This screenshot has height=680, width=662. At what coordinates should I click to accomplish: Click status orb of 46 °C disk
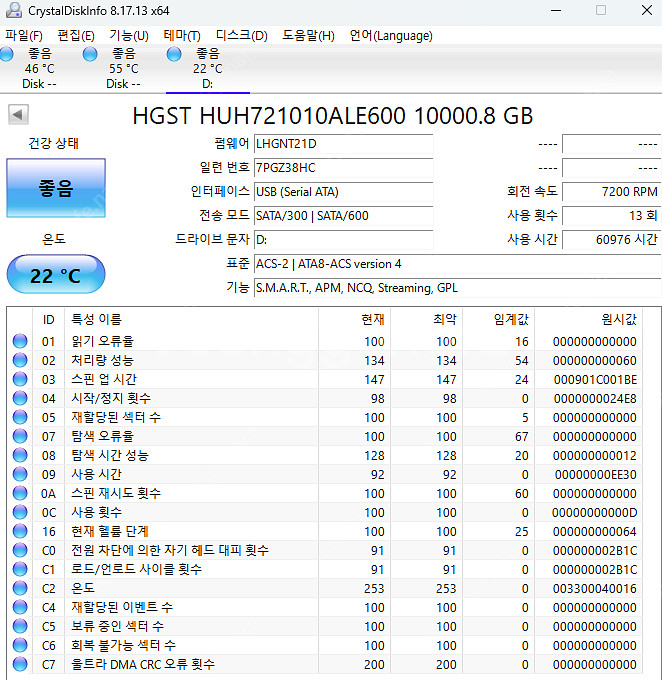(6, 54)
